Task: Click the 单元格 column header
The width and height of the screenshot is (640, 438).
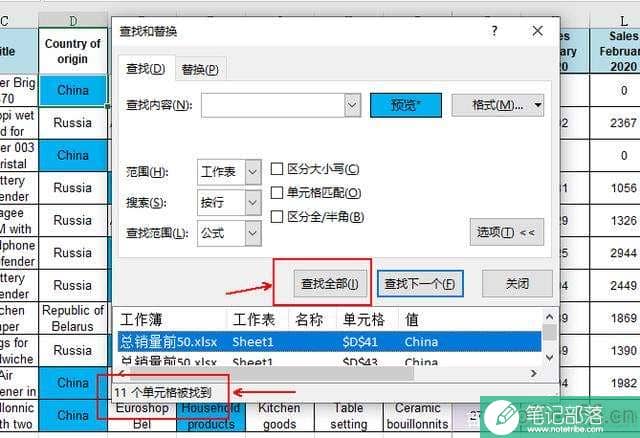Action: [x=367, y=320]
